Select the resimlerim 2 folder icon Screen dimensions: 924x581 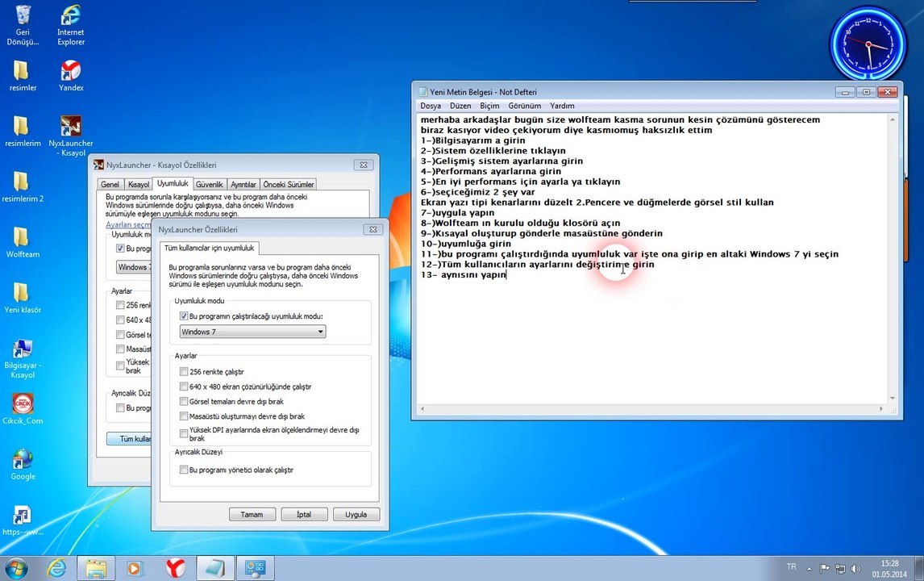tap(23, 186)
